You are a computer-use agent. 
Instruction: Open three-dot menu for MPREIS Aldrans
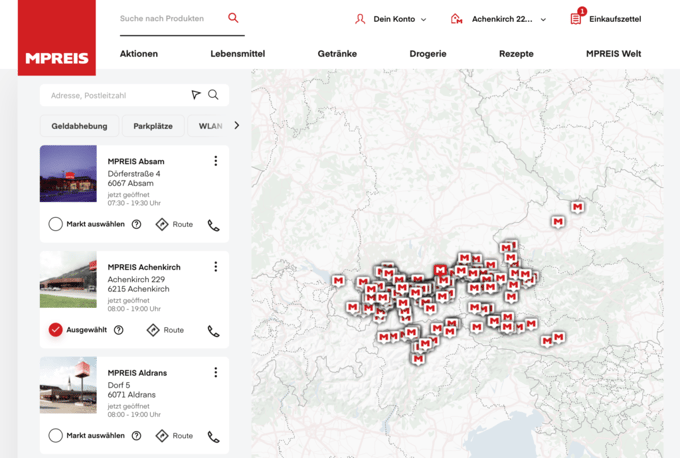(216, 372)
